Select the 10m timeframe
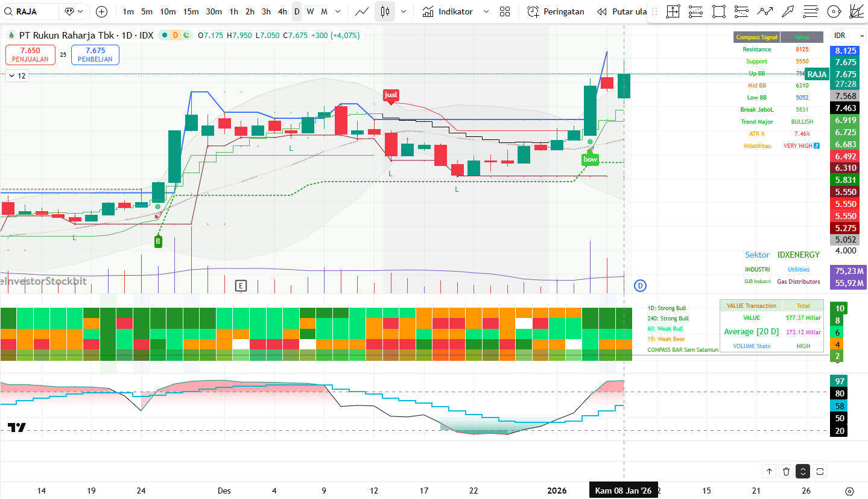 pos(168,11)
